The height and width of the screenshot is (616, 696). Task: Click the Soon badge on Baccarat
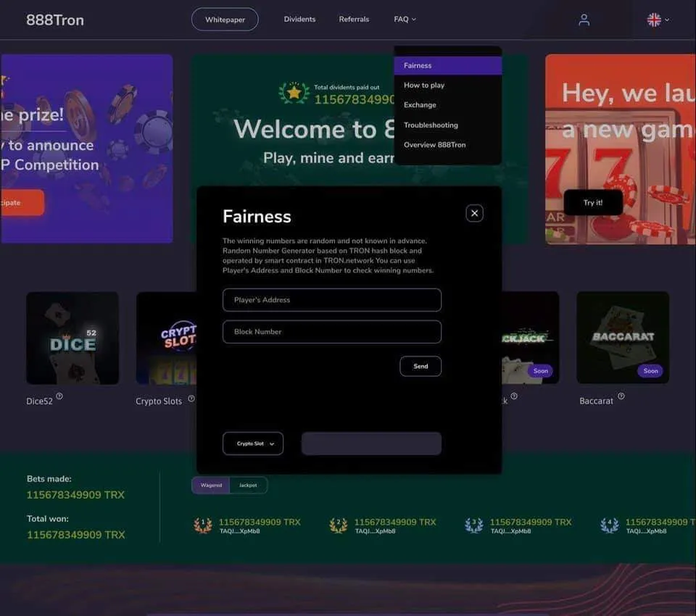coord(650,370)
